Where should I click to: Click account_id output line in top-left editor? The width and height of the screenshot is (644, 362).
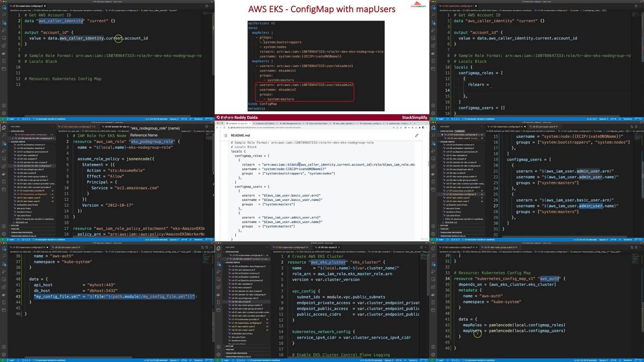click(89, 38)
